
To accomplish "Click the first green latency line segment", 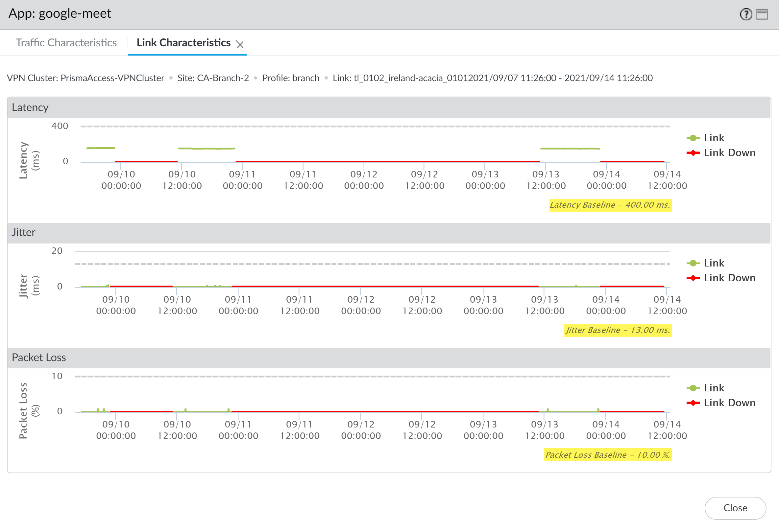I will click(x=101, y=148).
